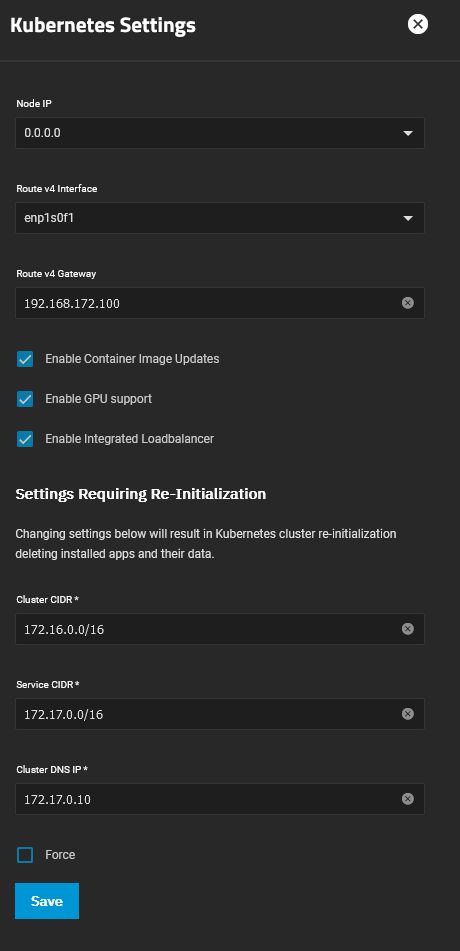Viewport: 460px width, 951px height.
Task: Clear the Route v4 Gateway field
Action: tap(408, 303)
